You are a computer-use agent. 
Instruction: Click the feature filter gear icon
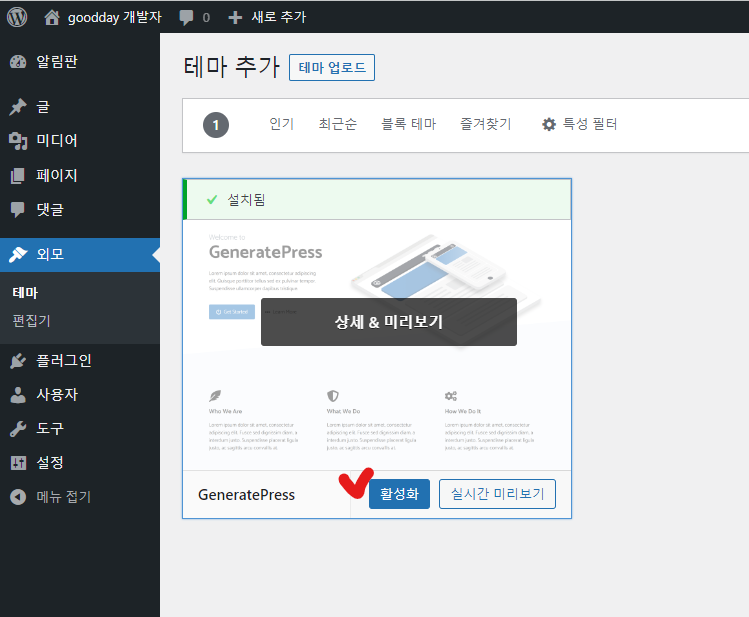(549, 125)
